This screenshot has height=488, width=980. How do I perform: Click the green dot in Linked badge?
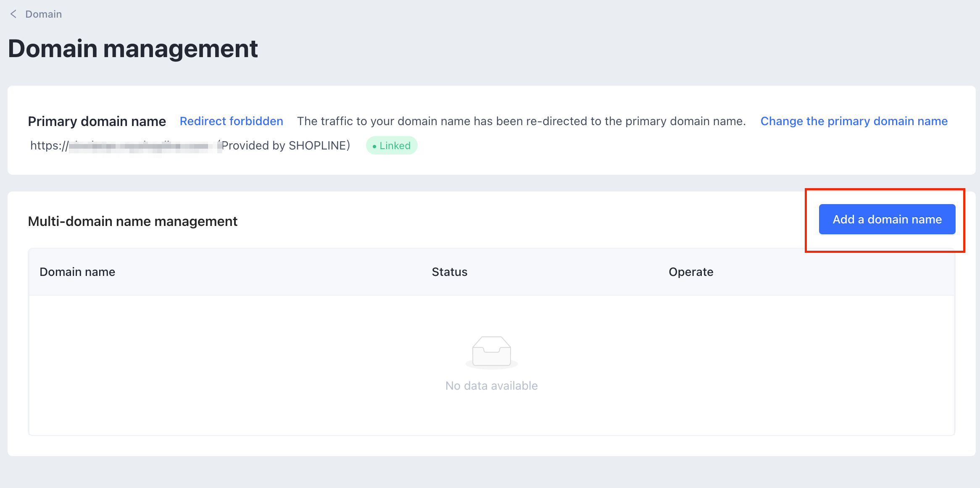[374, 147]
